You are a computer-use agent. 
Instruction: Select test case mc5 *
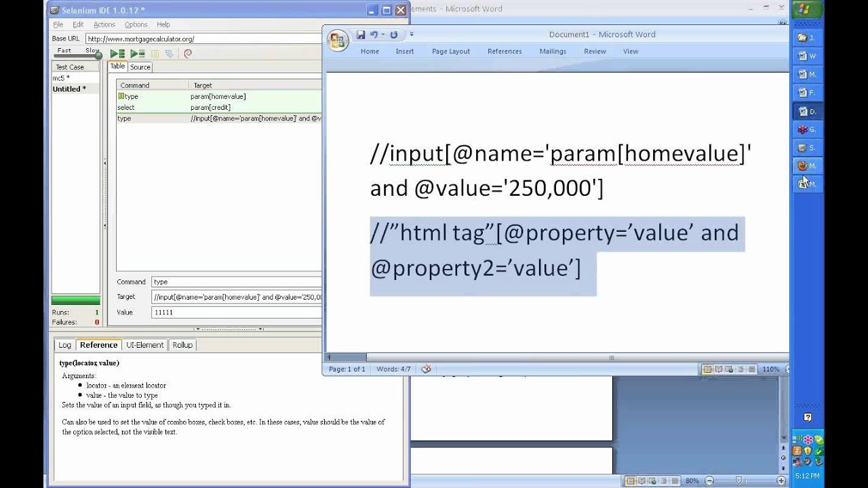[75, 78]
